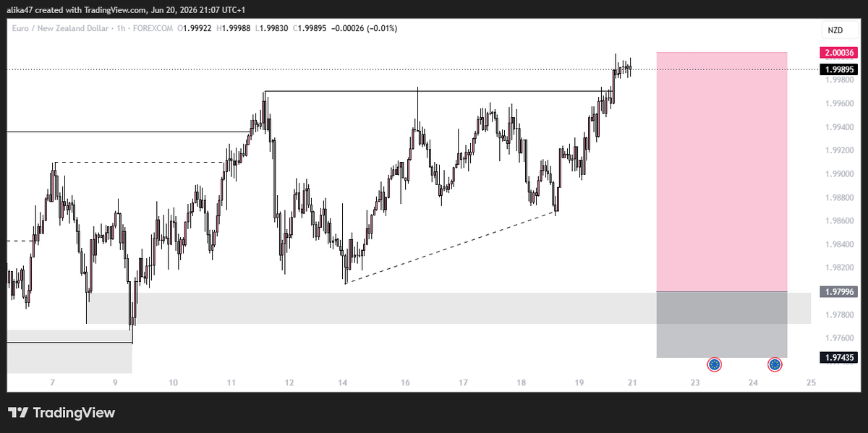
Task: Click the 1.97800 price axis label
Action: click(838, 314)
